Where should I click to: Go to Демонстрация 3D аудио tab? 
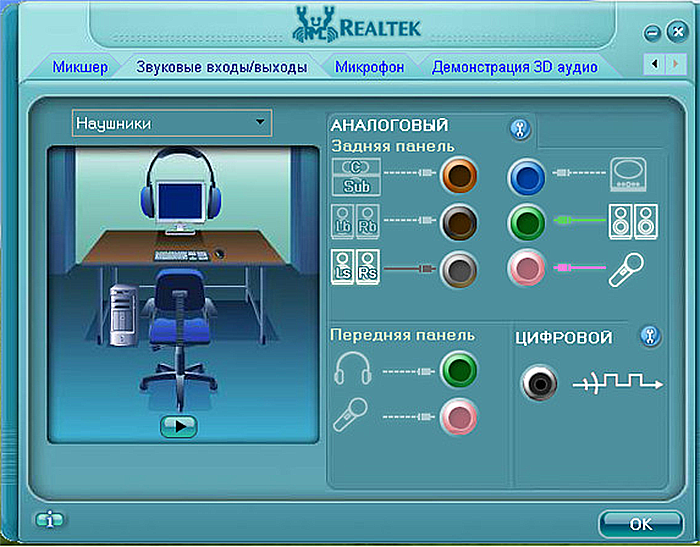click(514, 67)
